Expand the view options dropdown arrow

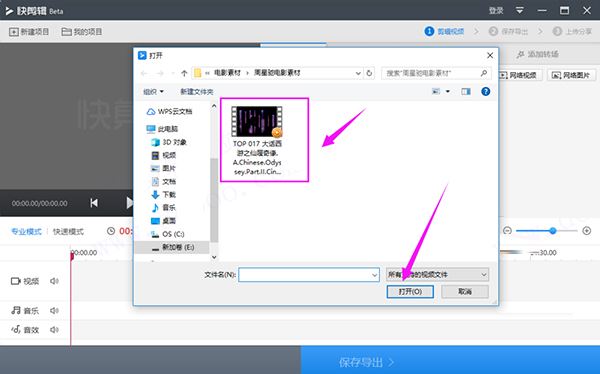click(448, 91)
